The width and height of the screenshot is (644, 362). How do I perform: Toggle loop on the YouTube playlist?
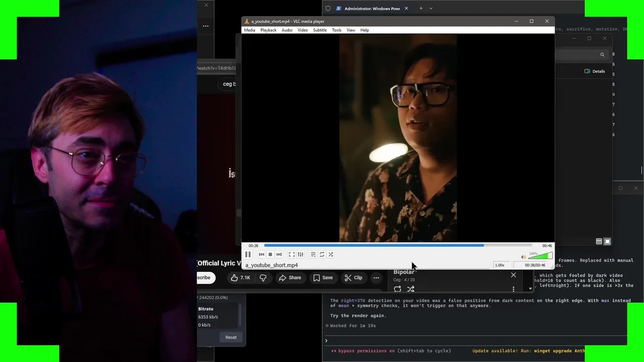[x=397, y=289]
